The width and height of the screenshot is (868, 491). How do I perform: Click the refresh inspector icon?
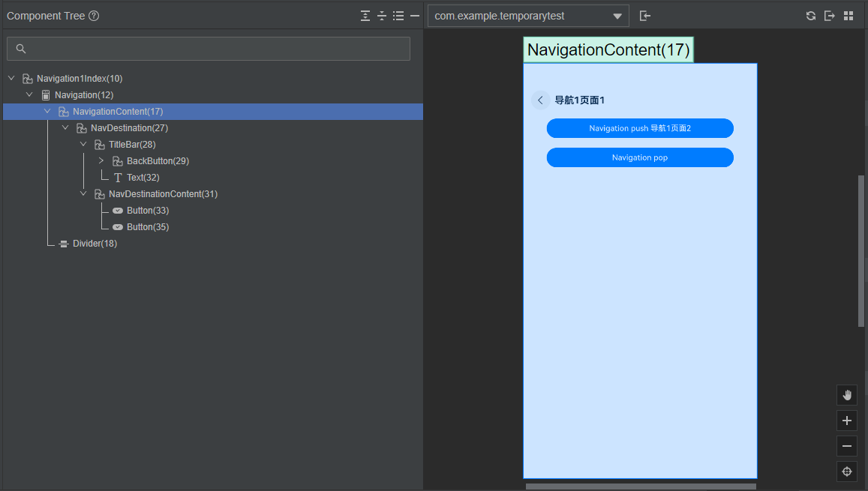[x=811, y=16]
